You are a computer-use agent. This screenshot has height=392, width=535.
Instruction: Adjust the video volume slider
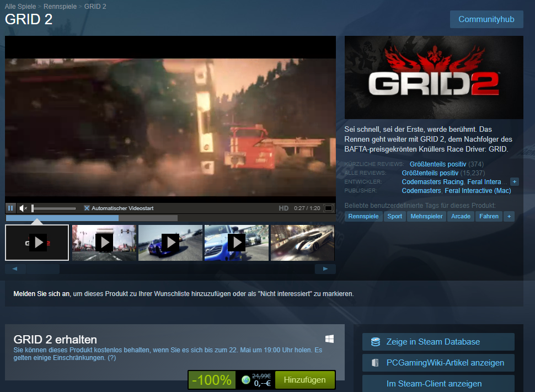(54, 208)
